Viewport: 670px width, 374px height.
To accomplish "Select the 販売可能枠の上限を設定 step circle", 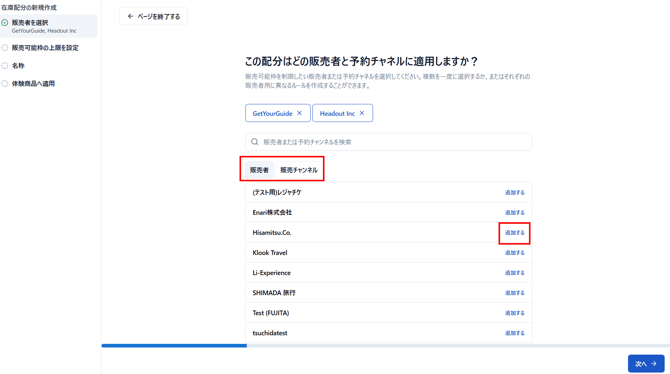I will tap(5, 48).
